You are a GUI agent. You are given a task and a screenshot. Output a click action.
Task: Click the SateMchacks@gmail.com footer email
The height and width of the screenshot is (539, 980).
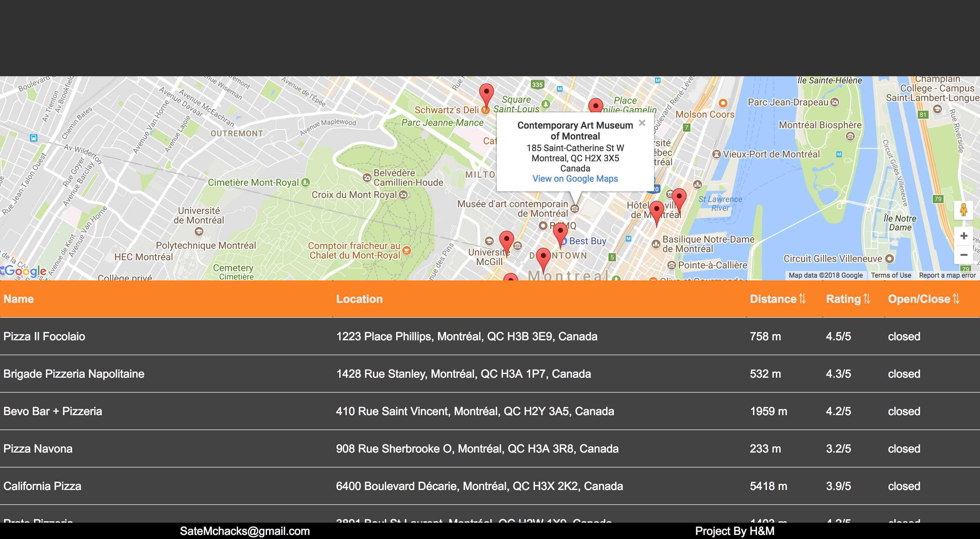[x=245, y=531]
